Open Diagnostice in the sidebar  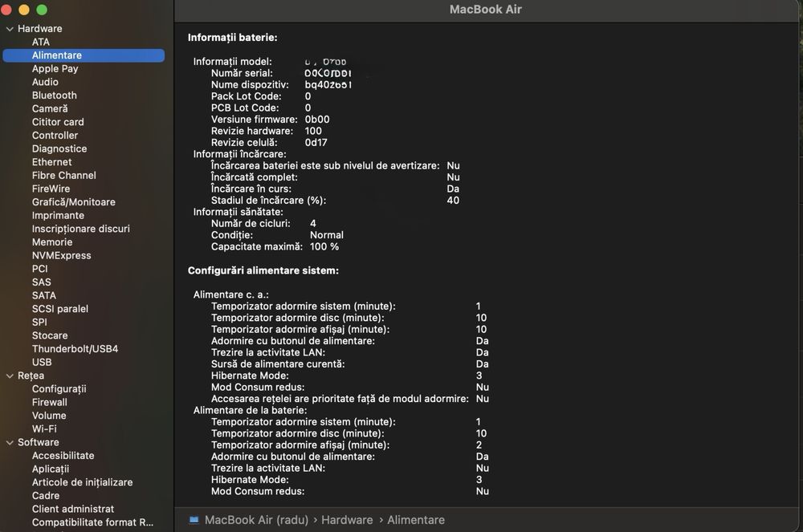pos(59,148)
